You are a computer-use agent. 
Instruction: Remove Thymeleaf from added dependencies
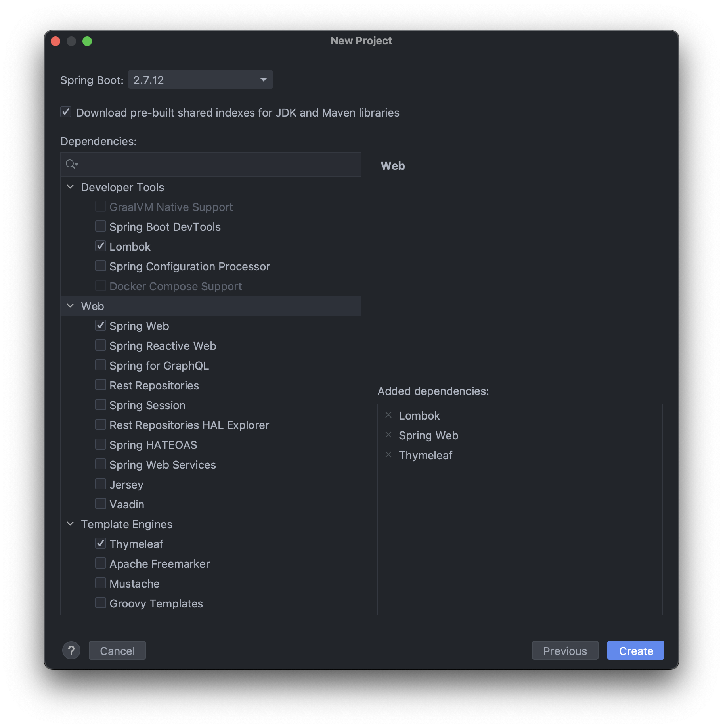pyautogui.click(x=388, y=455)
